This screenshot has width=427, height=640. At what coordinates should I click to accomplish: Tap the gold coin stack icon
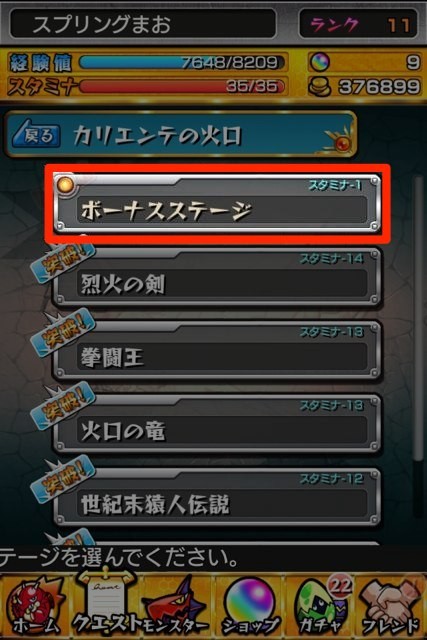point(320,86)
